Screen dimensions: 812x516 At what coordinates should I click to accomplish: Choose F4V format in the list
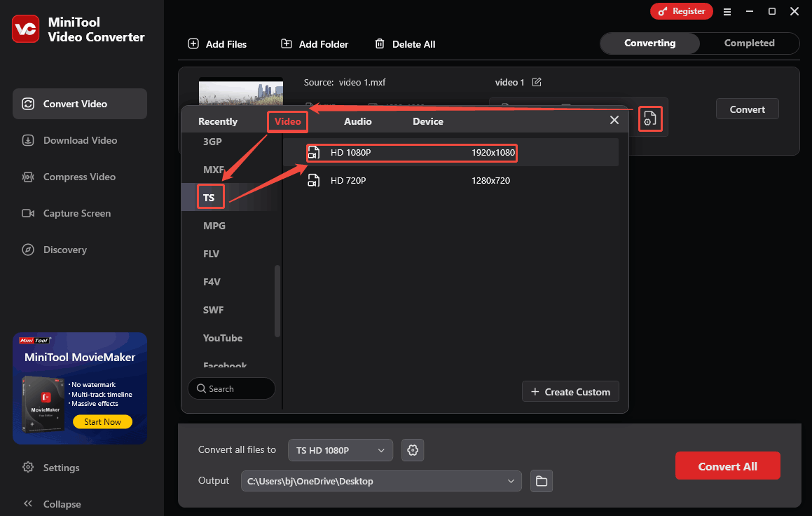(x=212, y=282)
